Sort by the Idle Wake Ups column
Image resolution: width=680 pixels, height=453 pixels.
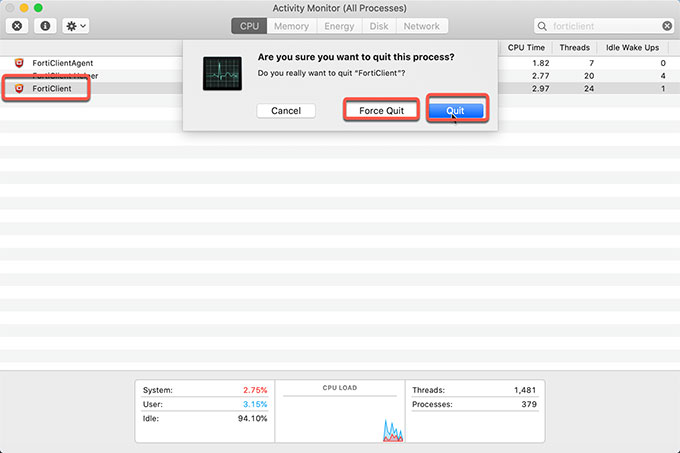click(635, 47)
